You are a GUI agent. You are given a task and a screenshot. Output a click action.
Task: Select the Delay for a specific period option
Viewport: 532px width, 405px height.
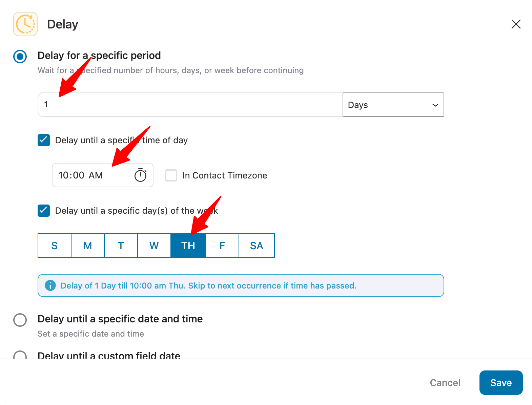20,57
